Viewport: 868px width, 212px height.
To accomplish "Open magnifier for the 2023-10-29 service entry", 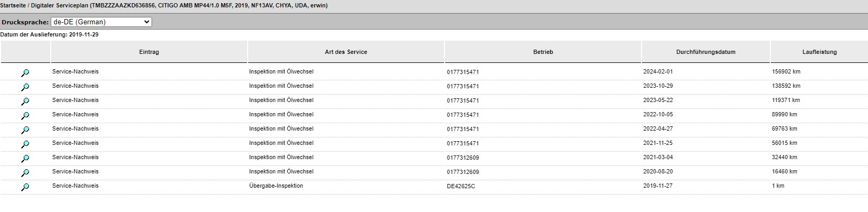I will click(x=25, y=87).
